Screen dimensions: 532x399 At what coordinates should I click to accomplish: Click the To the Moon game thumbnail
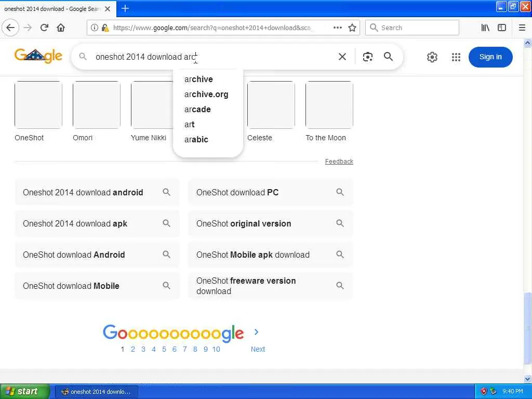(x=329, y=105)
